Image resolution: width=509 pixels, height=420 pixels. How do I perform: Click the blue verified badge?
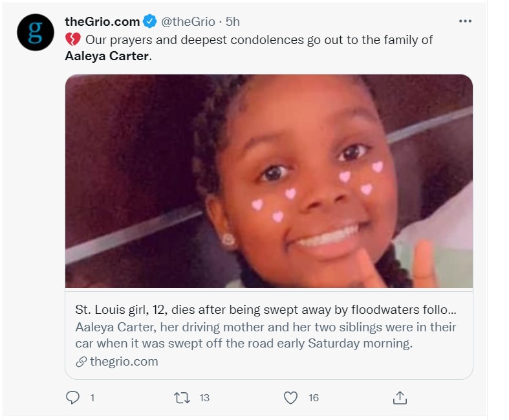click(x=150, y=21)
